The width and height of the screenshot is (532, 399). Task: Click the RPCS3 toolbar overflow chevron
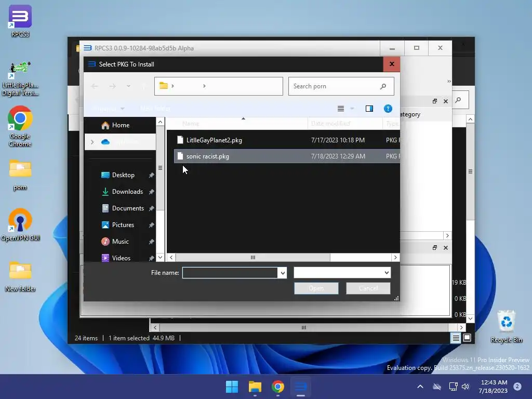tap(449, 82)
